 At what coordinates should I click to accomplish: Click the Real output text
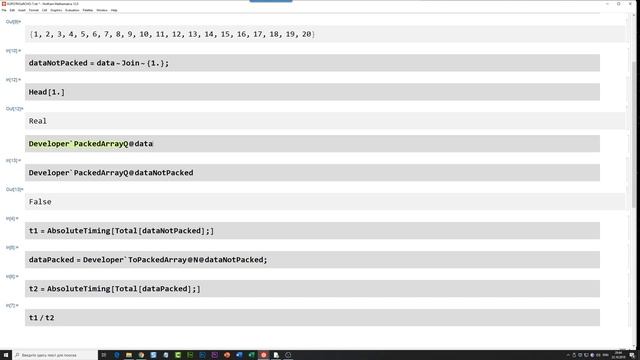pos(38,121)
